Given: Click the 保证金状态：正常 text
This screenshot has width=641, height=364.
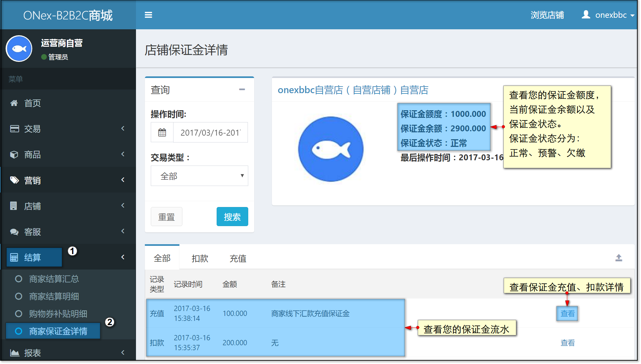Looking at the screenshot, I should [434, 143].
